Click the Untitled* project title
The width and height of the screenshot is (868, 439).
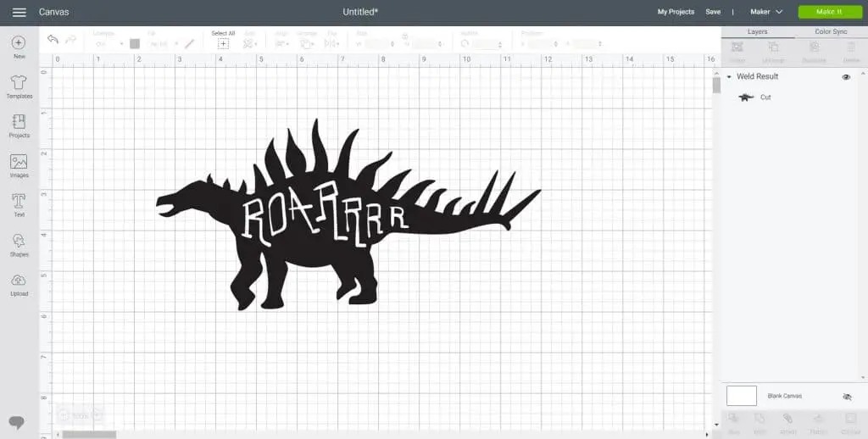(360, 12)
